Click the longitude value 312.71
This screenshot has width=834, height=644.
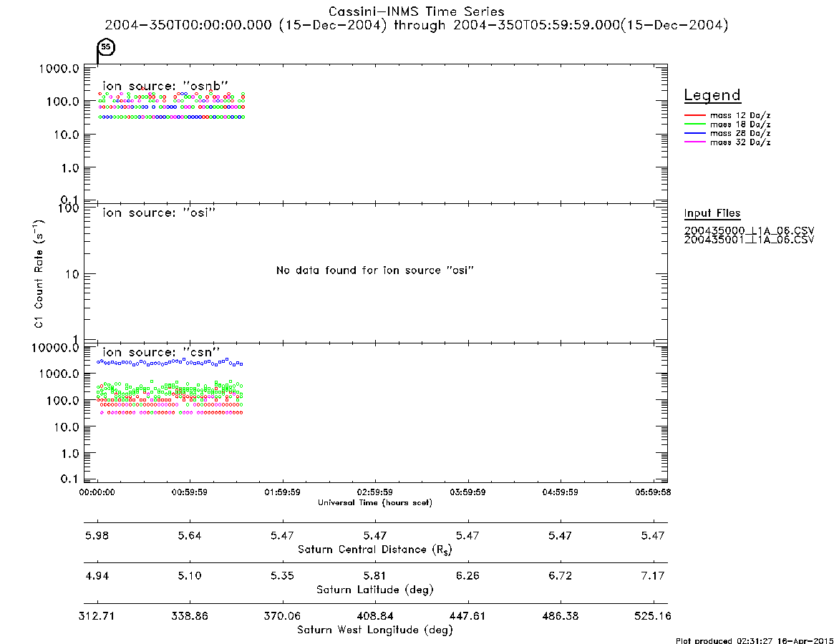pyautogui.click(x=97, y=616)
